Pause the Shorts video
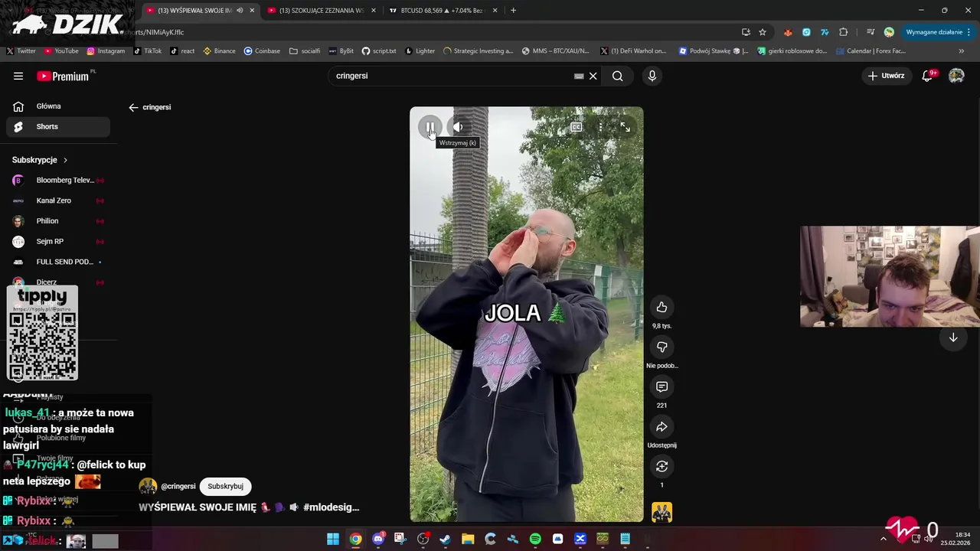Image resolution: width=980 pixels, height=551 pixels. click(430, 127)
